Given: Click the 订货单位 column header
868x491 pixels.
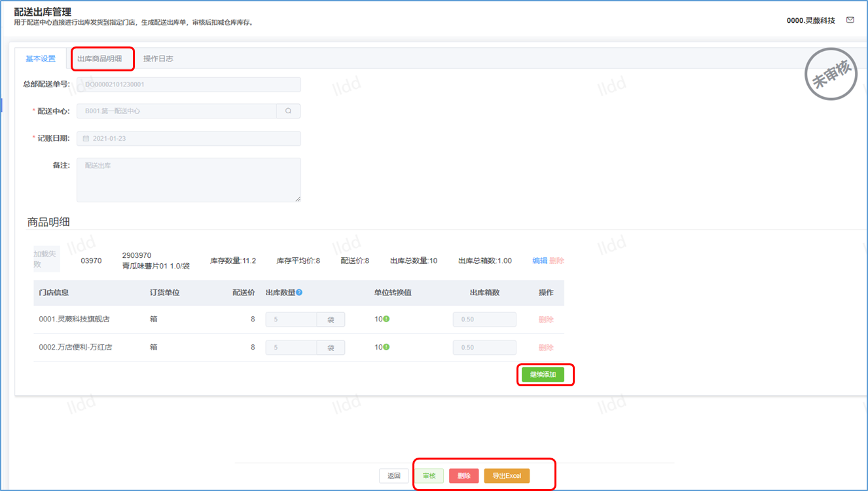Looking at the screenshot, I should (164, 293).
